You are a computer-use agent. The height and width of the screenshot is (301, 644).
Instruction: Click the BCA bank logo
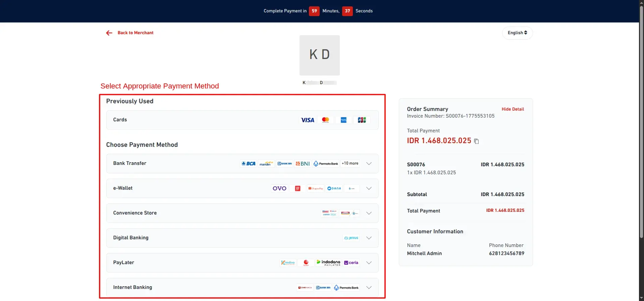click(x=249, y=164)
